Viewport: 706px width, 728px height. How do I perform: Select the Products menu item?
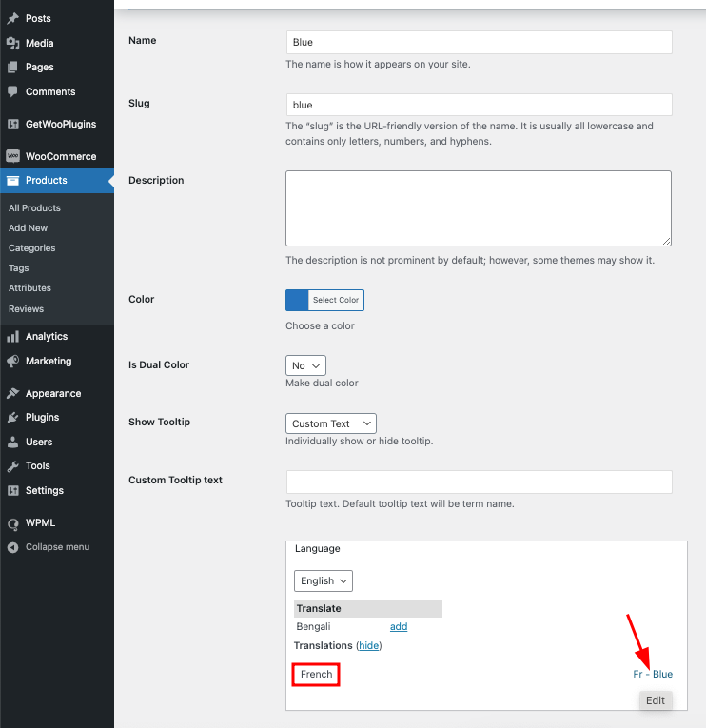46,180
